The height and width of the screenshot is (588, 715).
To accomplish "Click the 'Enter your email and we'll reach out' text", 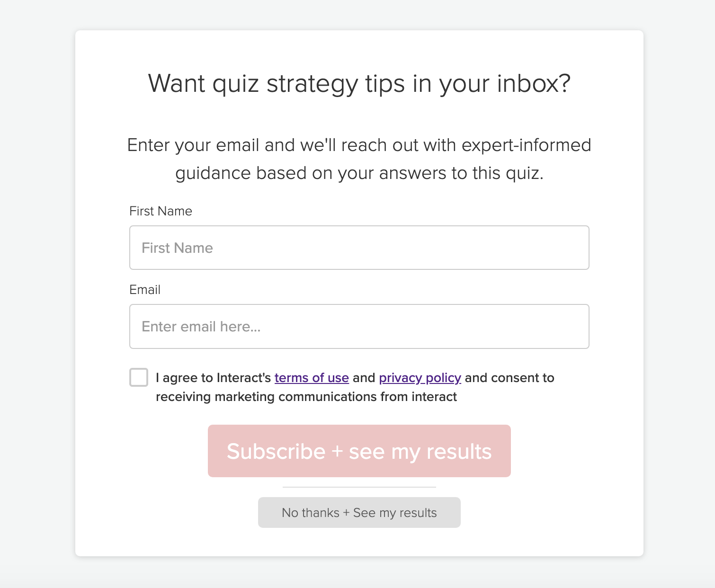I will (359, 145).
